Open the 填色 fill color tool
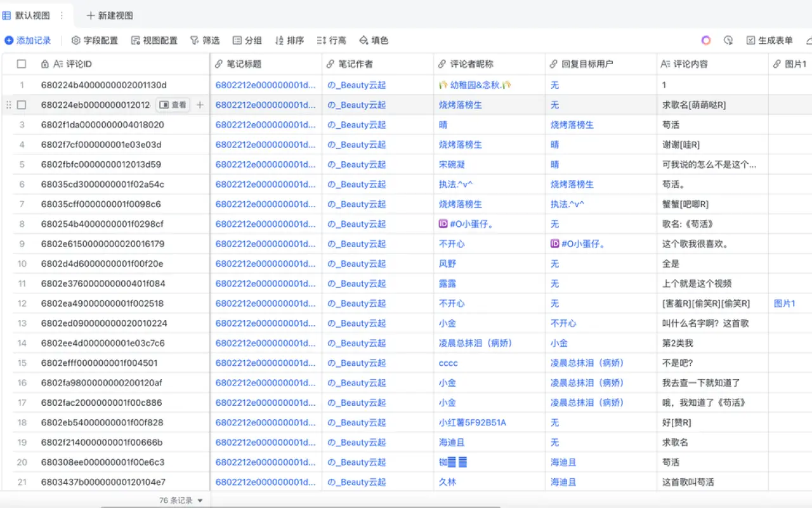 [374, 41]
